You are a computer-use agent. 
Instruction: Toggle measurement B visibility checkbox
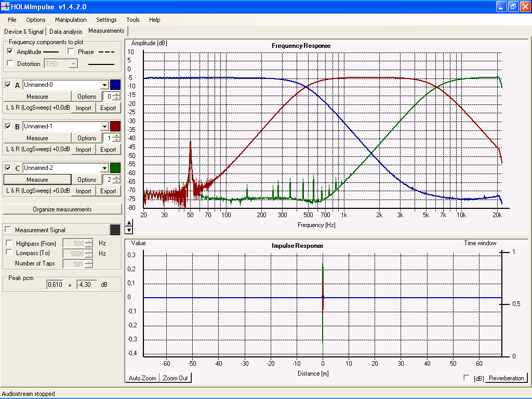pyautogui.click(x=8, y=127)
